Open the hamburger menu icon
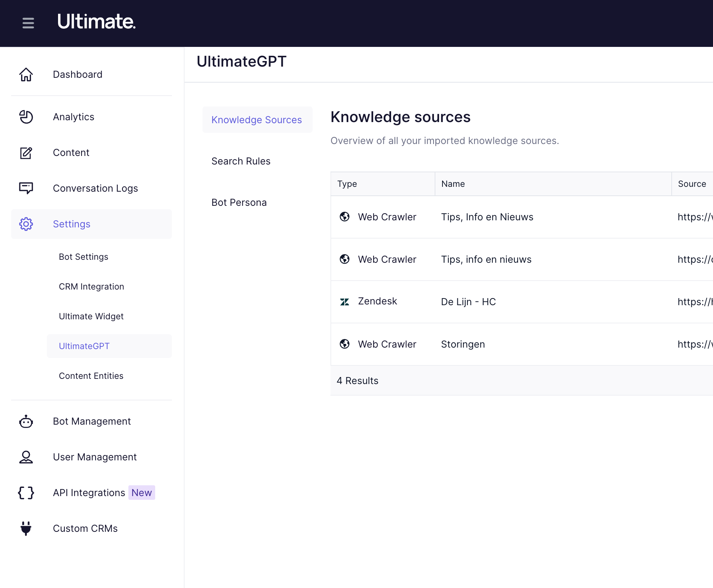The height and width of the screenshot is (588, 713). [x=28, y=23]
